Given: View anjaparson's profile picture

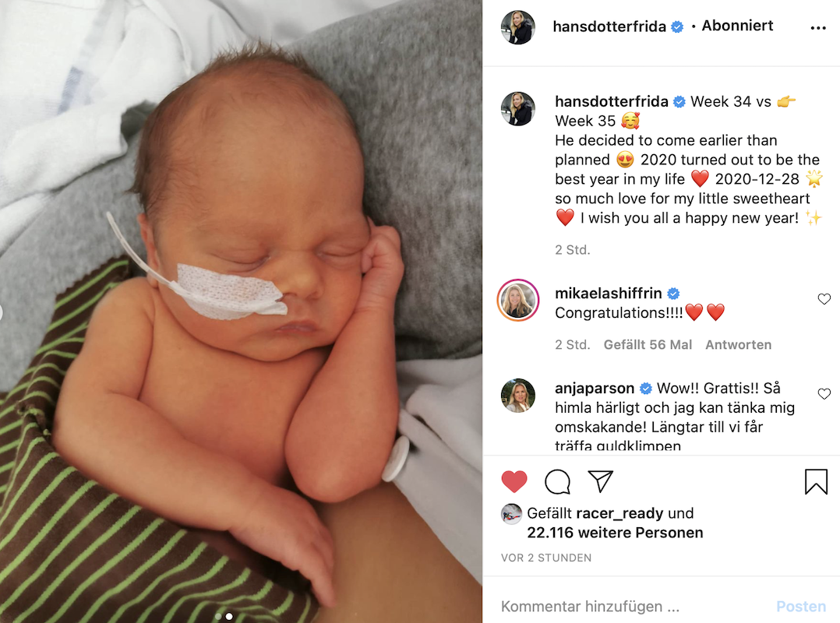Looking at the screenshot, I should [x=518, y=396].
